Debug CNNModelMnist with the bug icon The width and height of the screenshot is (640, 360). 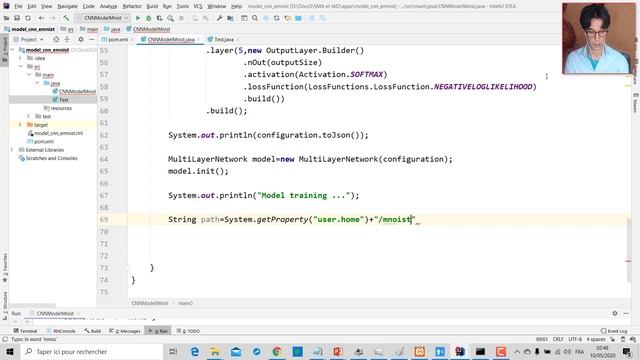pyautogui.click(x=149, y=18)
